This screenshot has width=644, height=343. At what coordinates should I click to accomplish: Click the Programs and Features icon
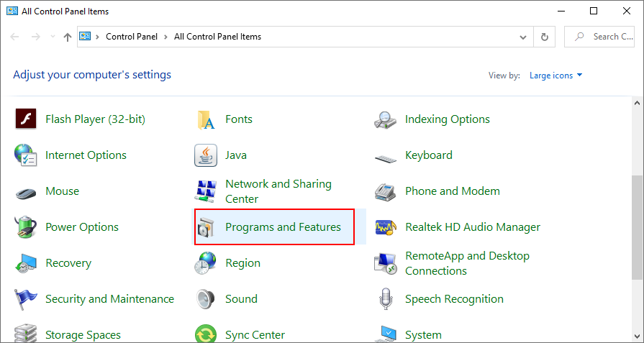click(x=206, y=227)
